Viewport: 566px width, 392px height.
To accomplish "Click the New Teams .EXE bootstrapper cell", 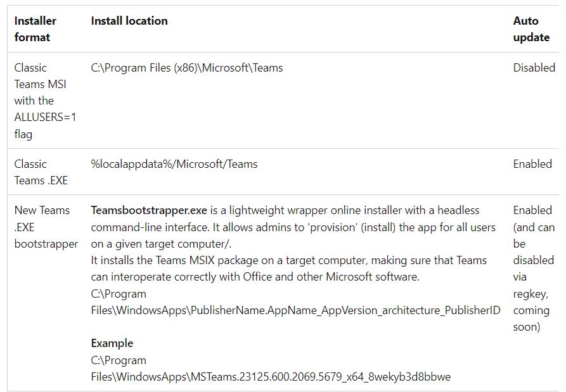I will (46, 227).
